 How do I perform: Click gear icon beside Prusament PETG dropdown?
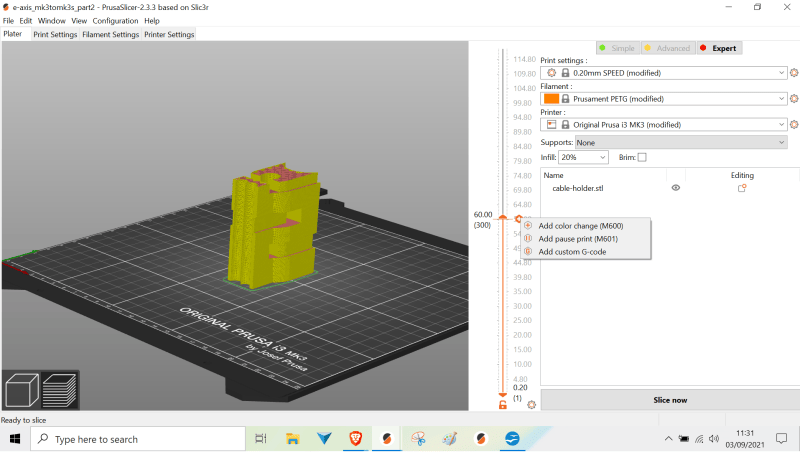point(794,98)
